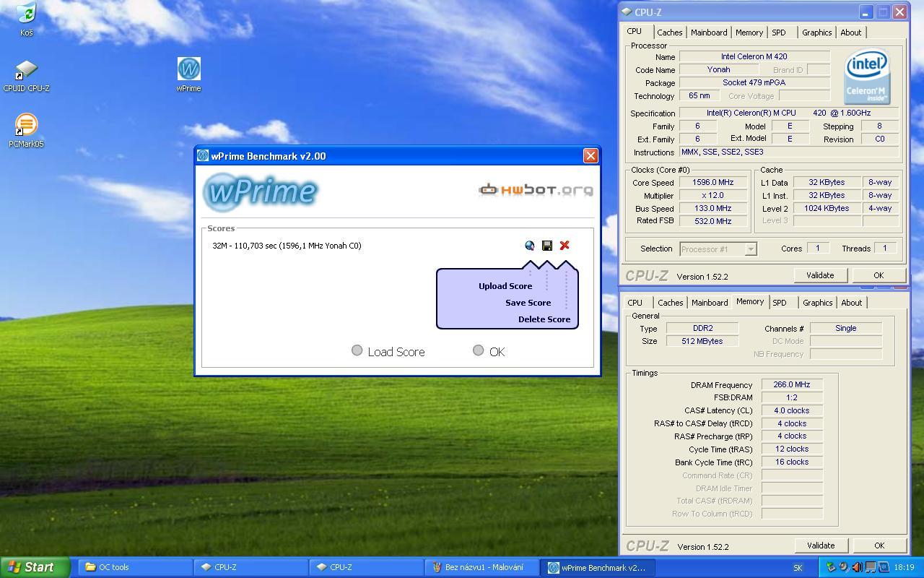Click Validate in the lower CPU-Z window
924x578 pixels.
click(821, 545)
